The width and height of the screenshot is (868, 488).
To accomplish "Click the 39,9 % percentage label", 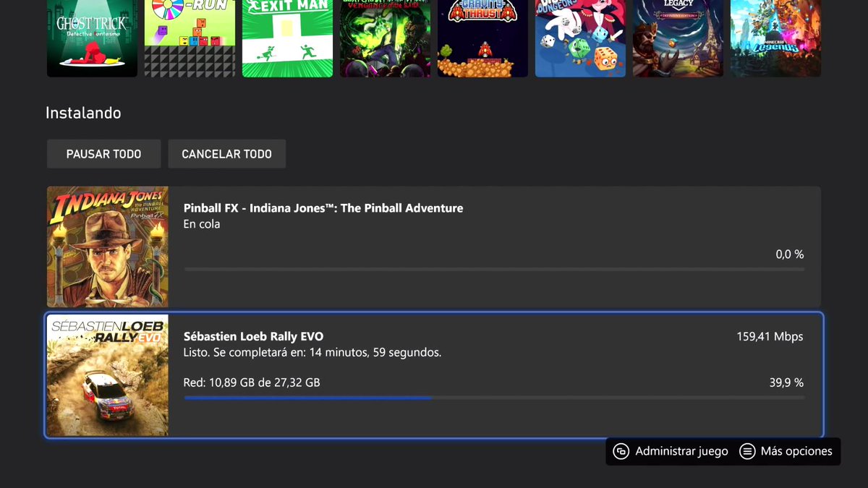I will pyautogui.click(x=788, y=382).
